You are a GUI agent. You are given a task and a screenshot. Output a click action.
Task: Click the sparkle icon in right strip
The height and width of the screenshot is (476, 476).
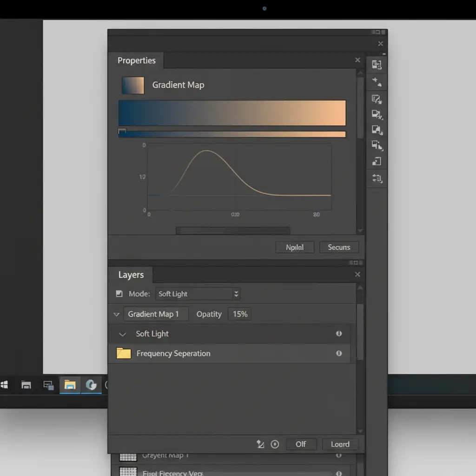377,82
